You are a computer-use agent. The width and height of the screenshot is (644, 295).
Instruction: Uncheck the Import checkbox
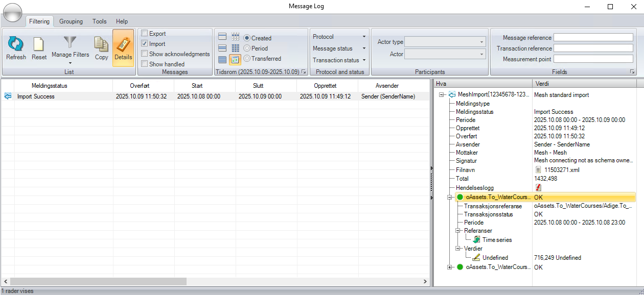pos(145,44)
